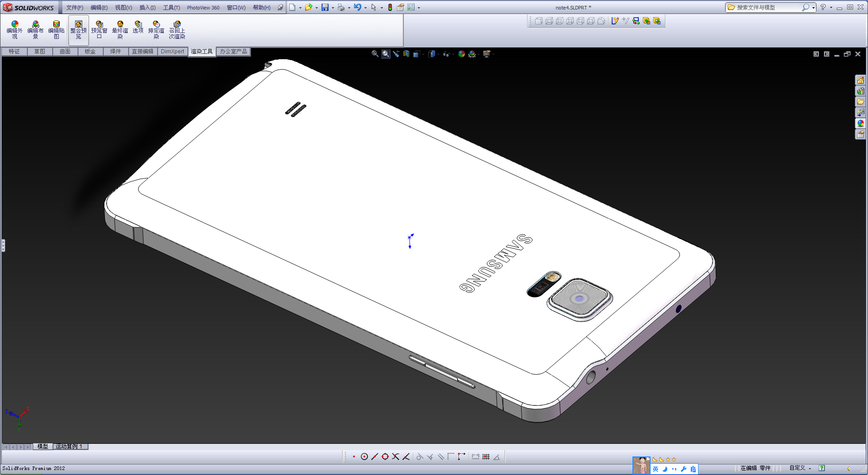Select the 编辑贴图 (Edit Decal) tool
The height and width of the screenshot is (475, 868).
[x=57, y=30]
